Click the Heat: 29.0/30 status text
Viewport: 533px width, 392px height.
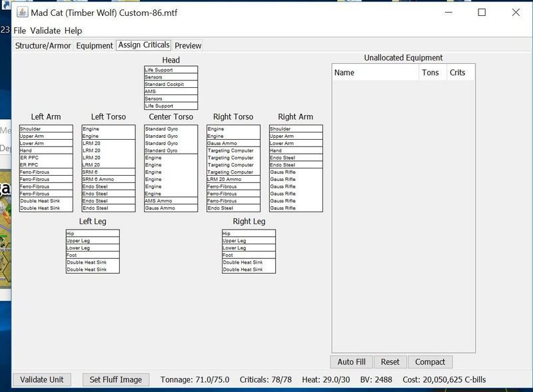326,379
